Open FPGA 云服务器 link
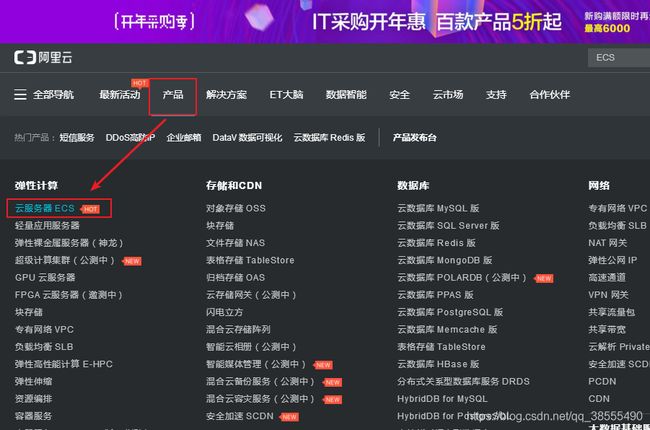Image resolution: width=650 pixels, height=430 pixels. click(69, 295)
